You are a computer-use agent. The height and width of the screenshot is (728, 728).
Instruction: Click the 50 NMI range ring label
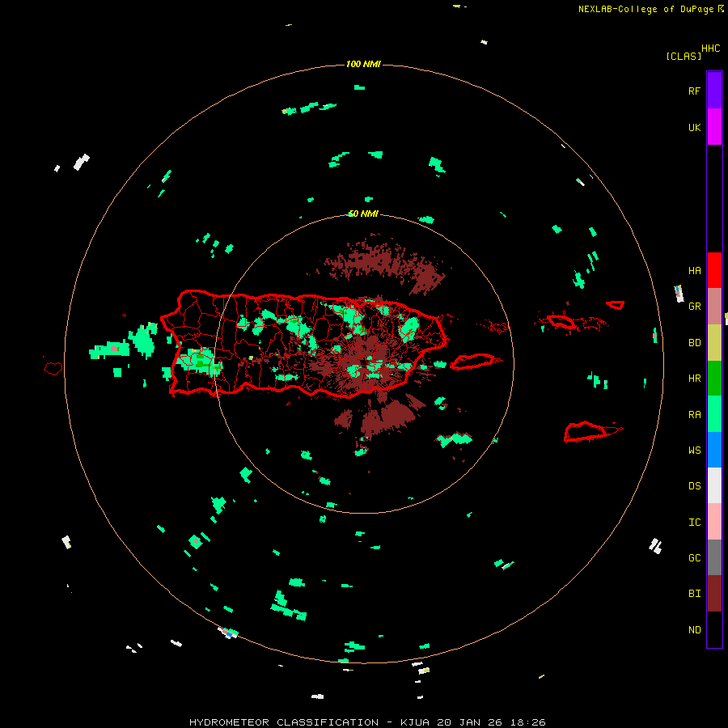click(363, 214)
